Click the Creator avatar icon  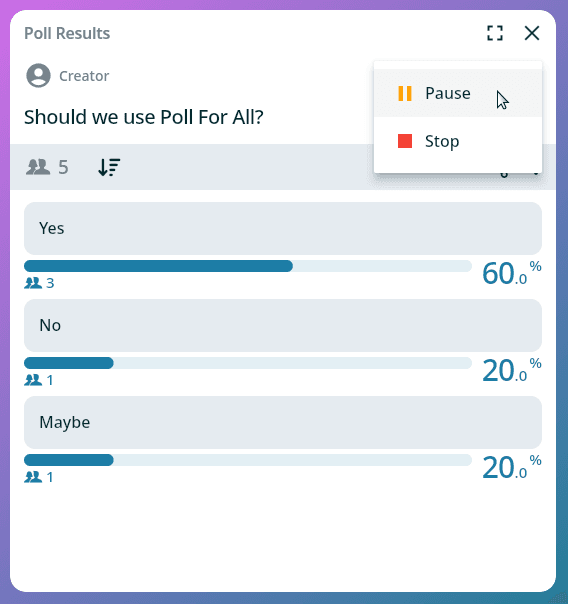38,75
